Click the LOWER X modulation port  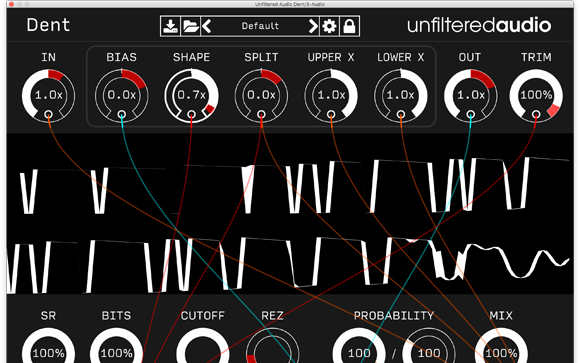tap(401, 114)
